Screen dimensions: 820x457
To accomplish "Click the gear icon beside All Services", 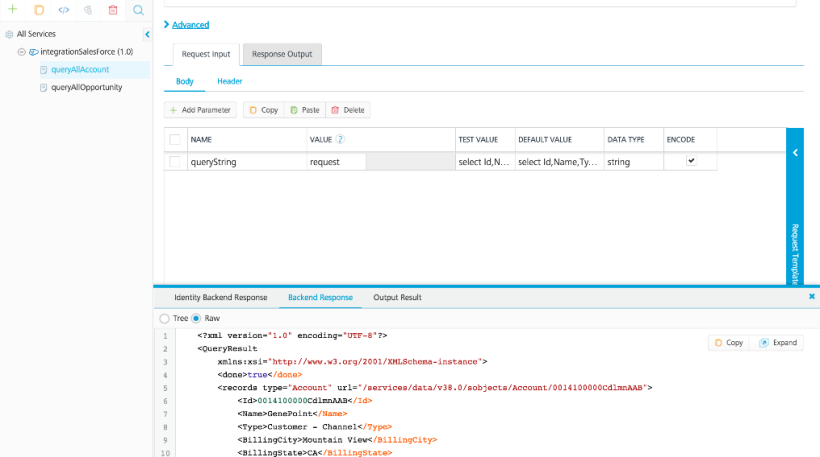I will pos(9,35).
